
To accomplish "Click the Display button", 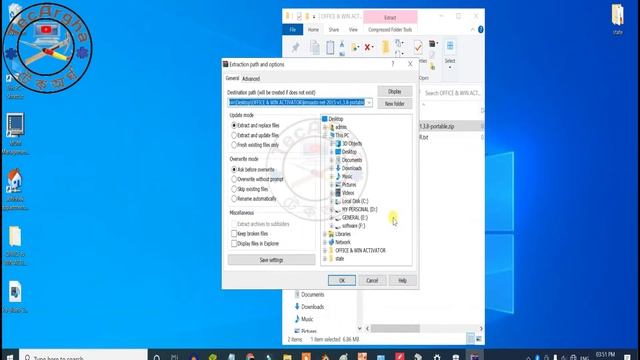I will point(394,91).
